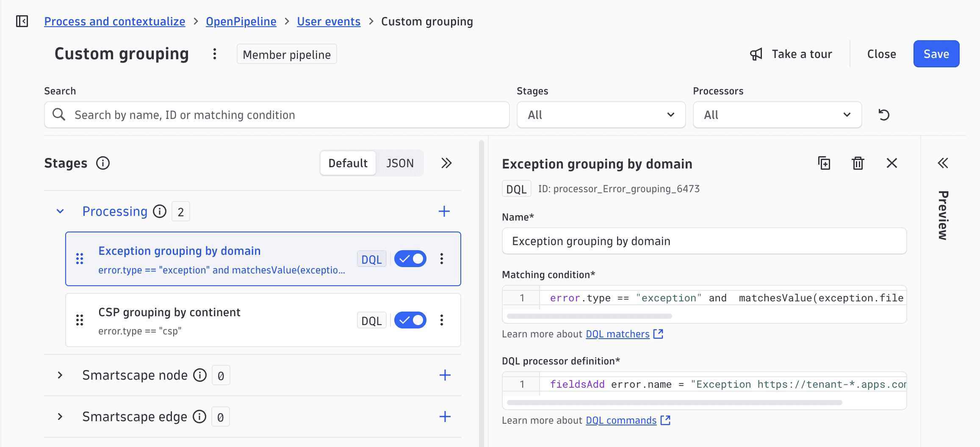Click the Close button
This screenshot has height=447, width=980.
pyautogui.click(x=881, y=54)
